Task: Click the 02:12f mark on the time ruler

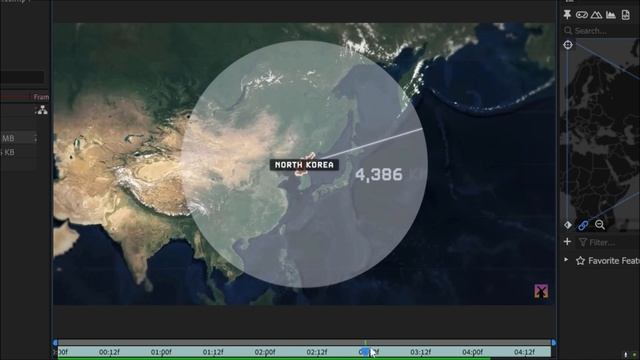Action: tap(317, 352)
